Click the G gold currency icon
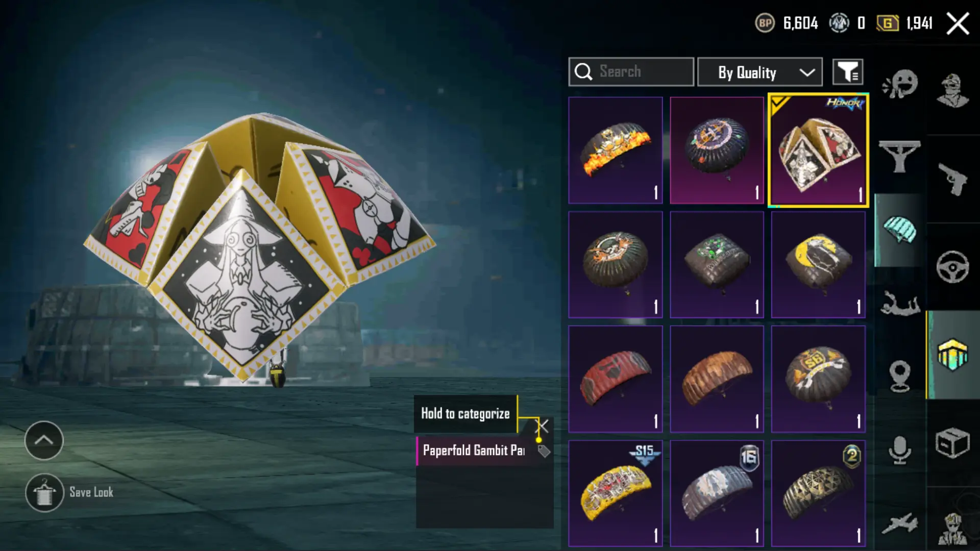The height and width of the screenshot is (551, 980). [888, 23]
